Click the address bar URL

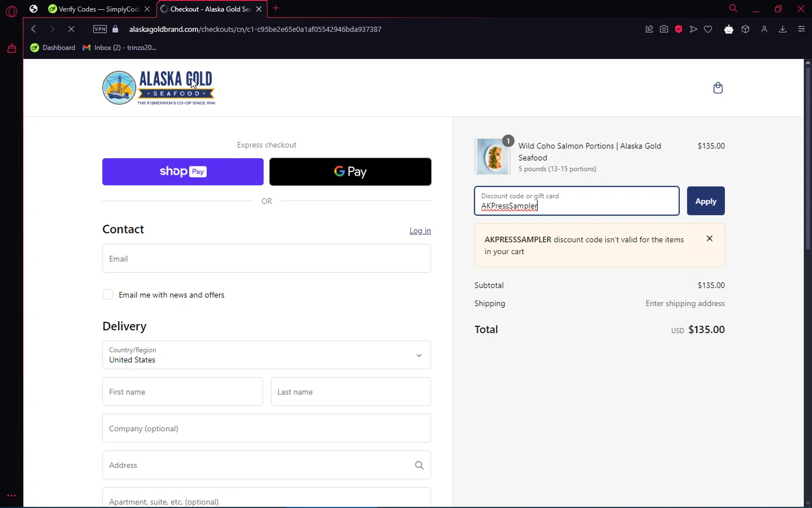256,29
